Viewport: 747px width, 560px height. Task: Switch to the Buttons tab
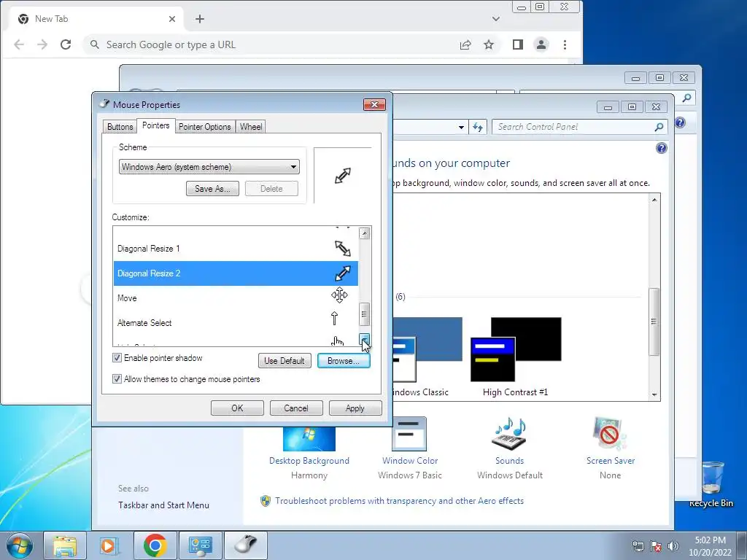click(x=120, y=127)
